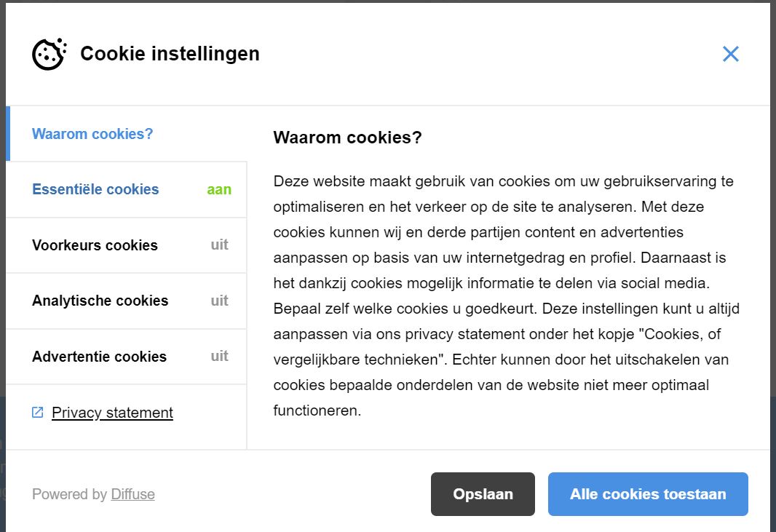This screenshot has height=532, width=776.
Task: Visit the Diffuse website link
Action: [x=133, y=494]
